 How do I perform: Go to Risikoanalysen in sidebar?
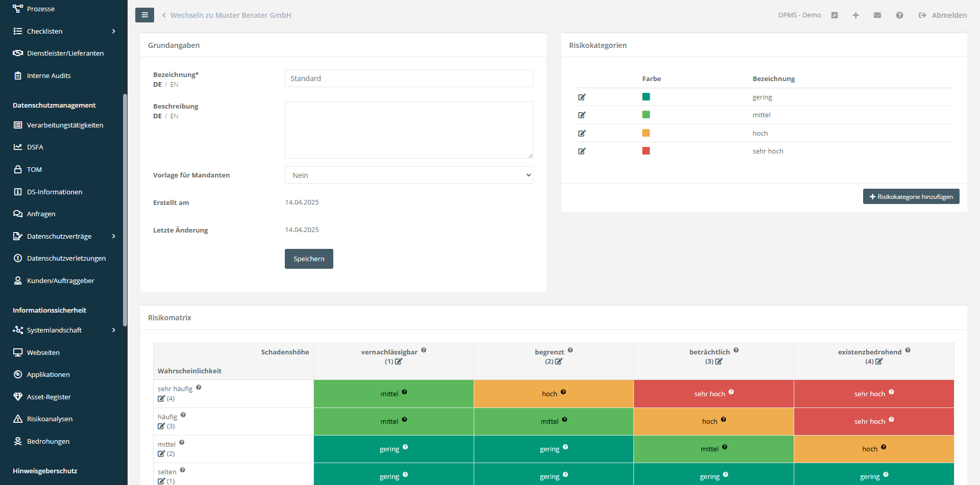pos(50,419)
